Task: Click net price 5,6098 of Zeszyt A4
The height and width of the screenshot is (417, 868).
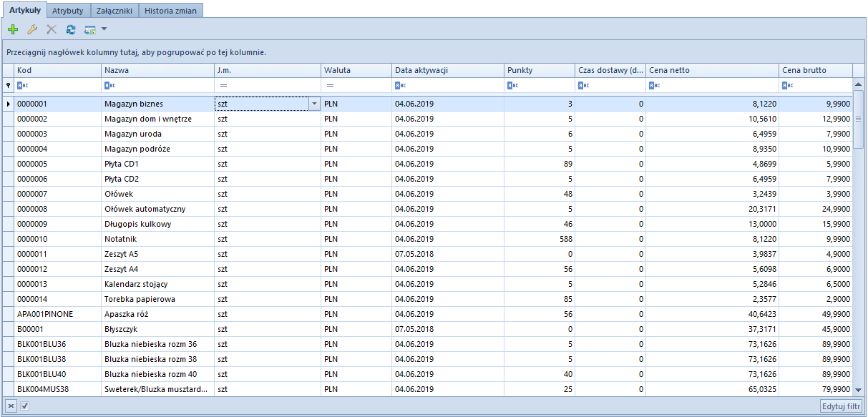Action: (712, 269)
